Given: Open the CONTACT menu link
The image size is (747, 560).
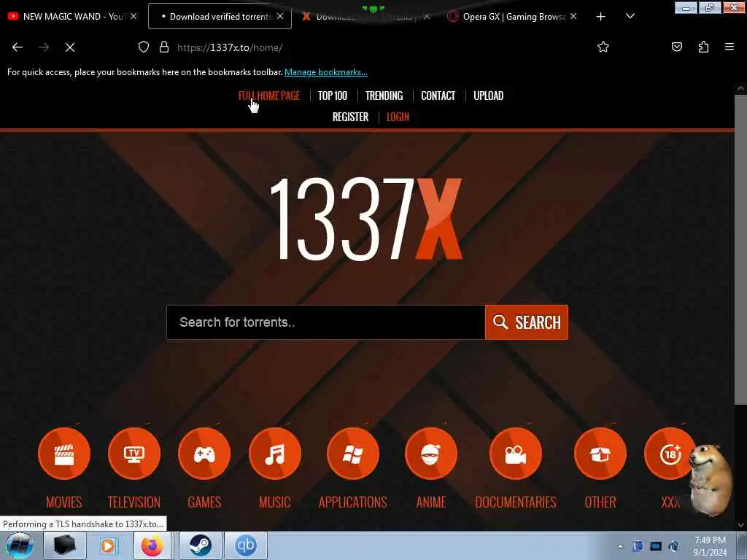Looking at the screenshot, I should tap(438, 96).
